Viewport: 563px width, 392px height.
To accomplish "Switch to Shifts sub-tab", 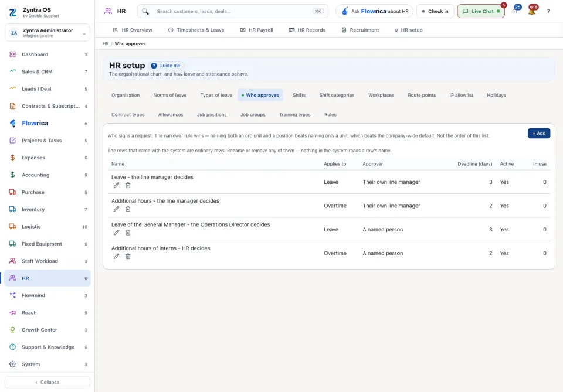I will [299, 95].
